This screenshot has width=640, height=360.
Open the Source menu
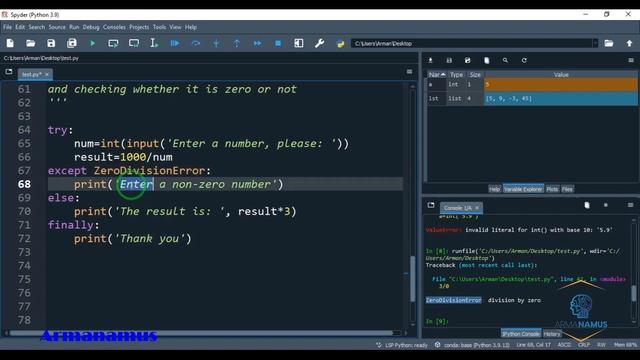click(x=57, y=27)
